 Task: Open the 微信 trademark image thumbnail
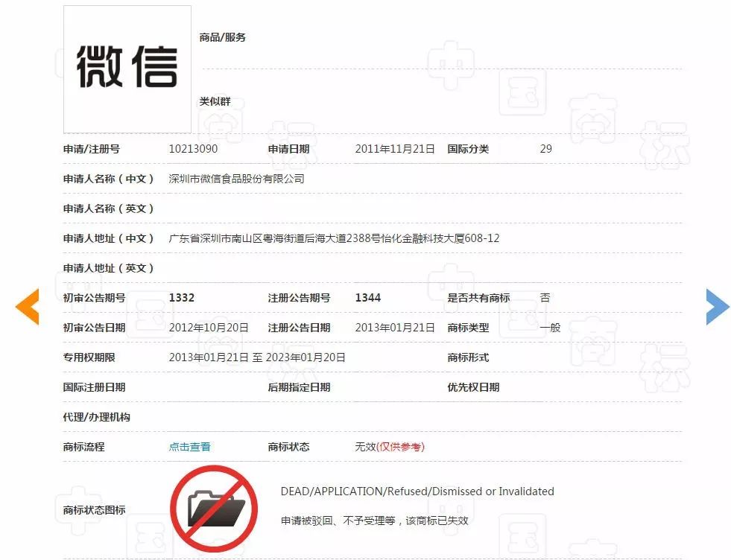pyautogui.click(x=127, y=69)
